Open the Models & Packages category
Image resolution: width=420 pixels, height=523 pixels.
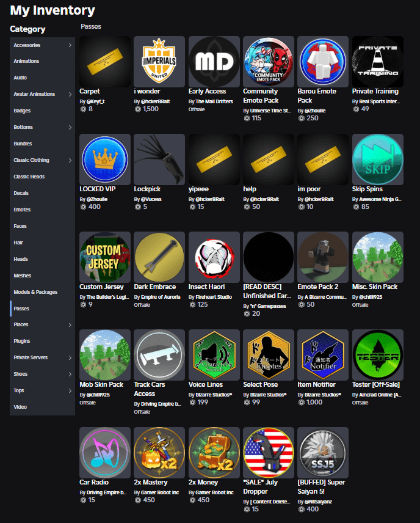click(35, 292)
